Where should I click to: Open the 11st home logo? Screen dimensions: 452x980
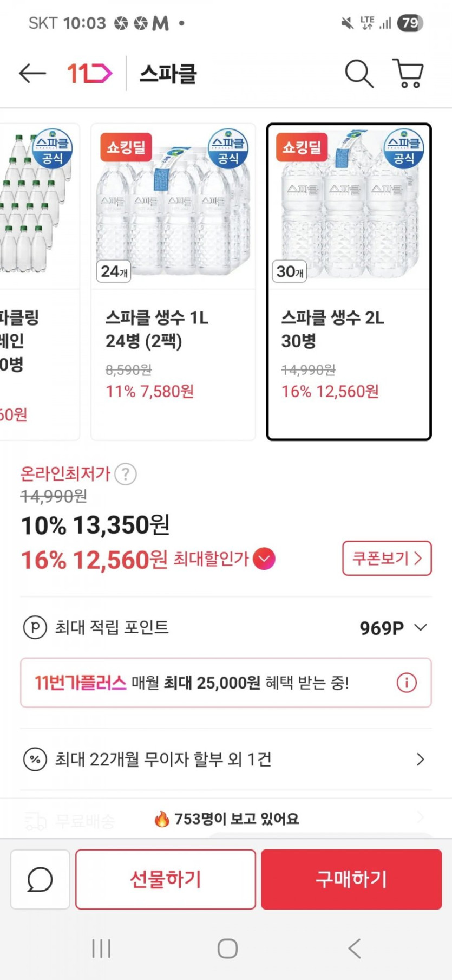pos(89,73)
